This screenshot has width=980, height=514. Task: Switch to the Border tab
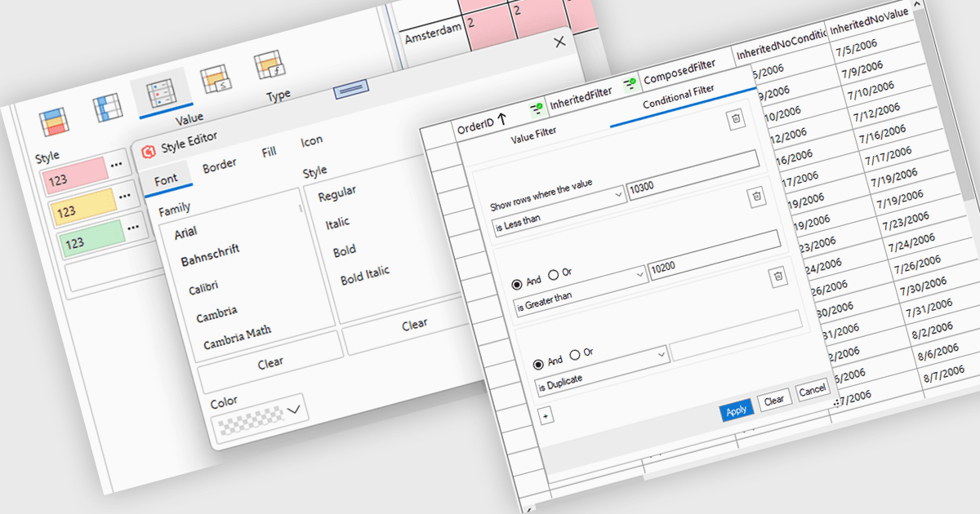pyautogui.click(x=220, y=165)
